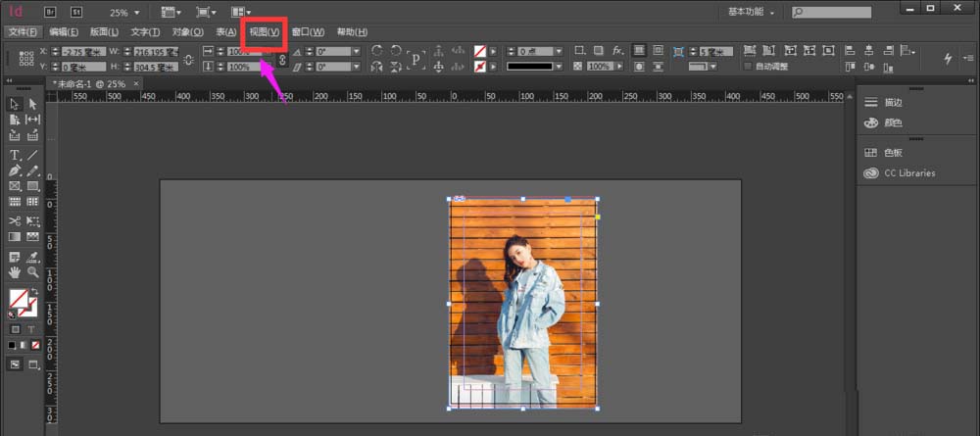Click the Quick Apply lightning icon
Screen dimensions: 980x436
(948, 59)
